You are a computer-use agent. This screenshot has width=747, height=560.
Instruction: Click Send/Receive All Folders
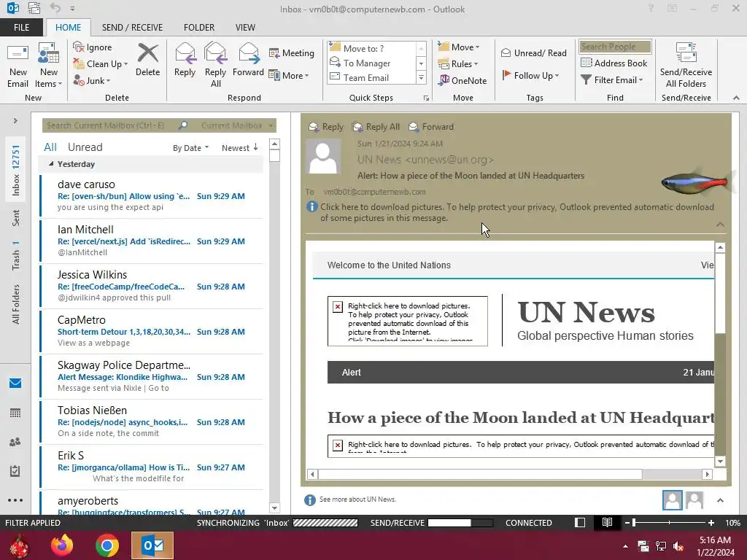pyautogui.click(x=686, y=65)
